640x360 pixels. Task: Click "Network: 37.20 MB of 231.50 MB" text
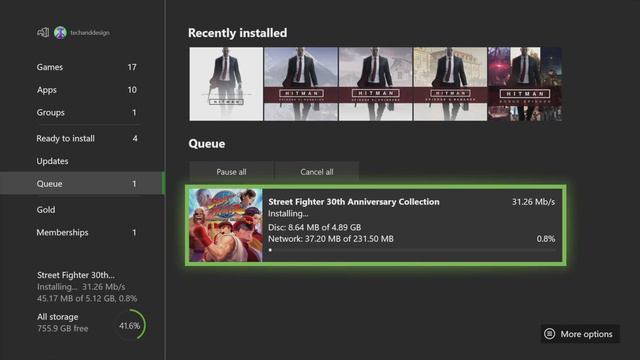coord(331,239)
